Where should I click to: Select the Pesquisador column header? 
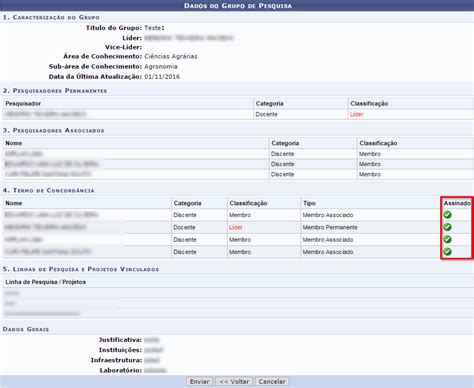[23, 103]
